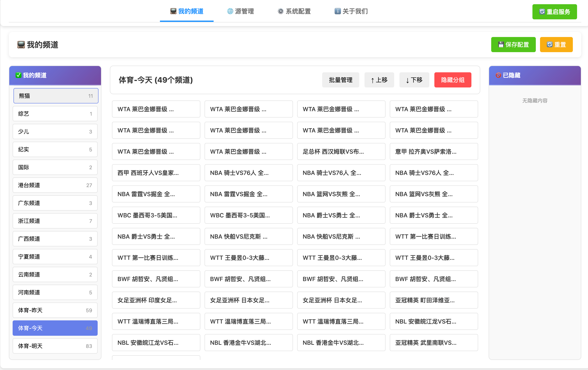Click the prohibited icon in 已隐藏 header
The image size is (588, 370).
click(x=498, y=75)
